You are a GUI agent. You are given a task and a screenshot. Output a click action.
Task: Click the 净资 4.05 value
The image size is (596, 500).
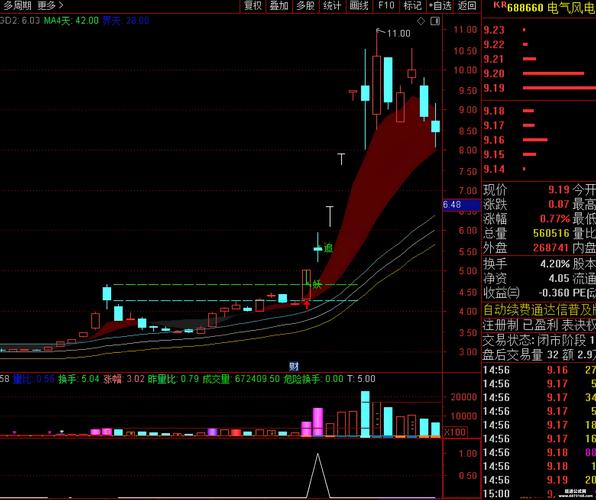coord(559,278)
